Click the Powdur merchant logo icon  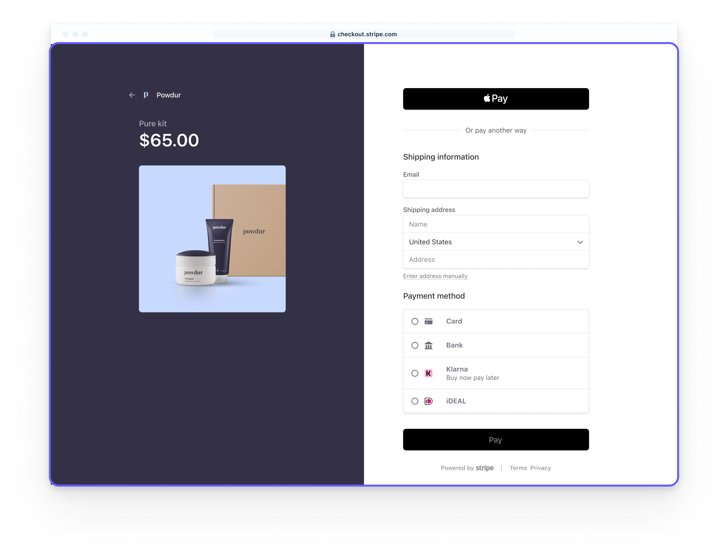tap(145, 95)
